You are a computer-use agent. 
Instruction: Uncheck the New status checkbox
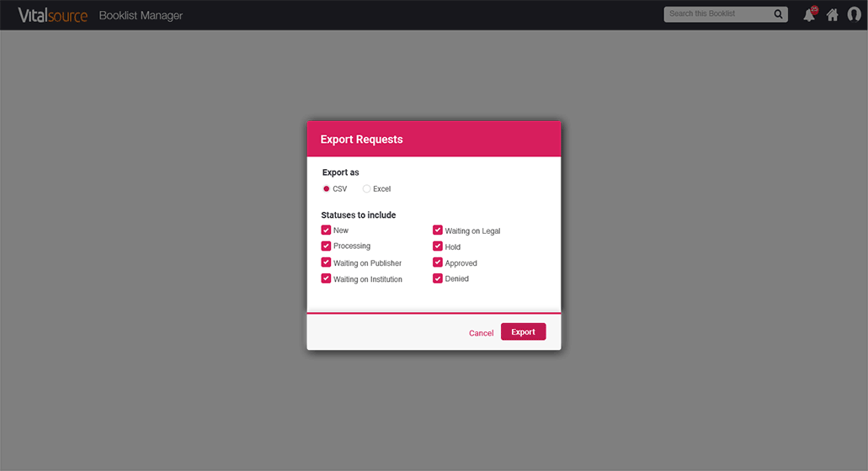(326, 230)
